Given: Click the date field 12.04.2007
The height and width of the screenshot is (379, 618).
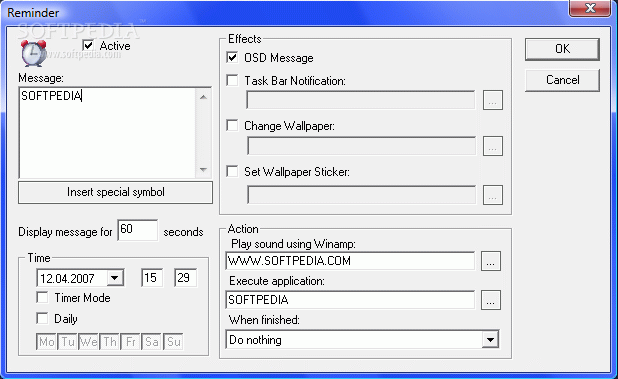Looking at the screenshot, I should pyautogui.click(x=71, y=278).
